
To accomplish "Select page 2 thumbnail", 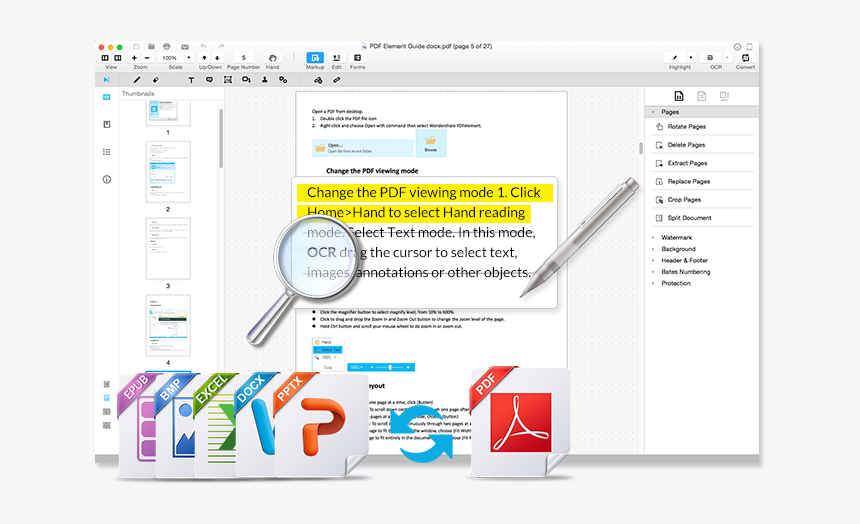I will click(x=168, y=172).
